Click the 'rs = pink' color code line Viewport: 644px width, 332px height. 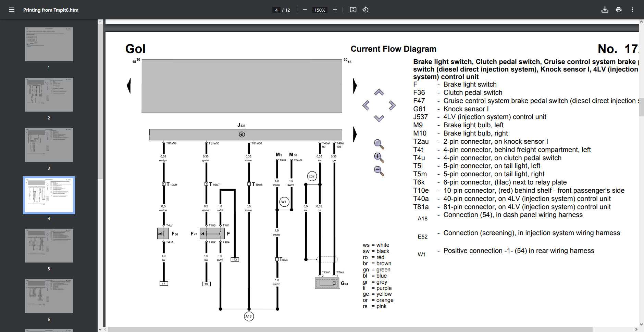[374, 306]
